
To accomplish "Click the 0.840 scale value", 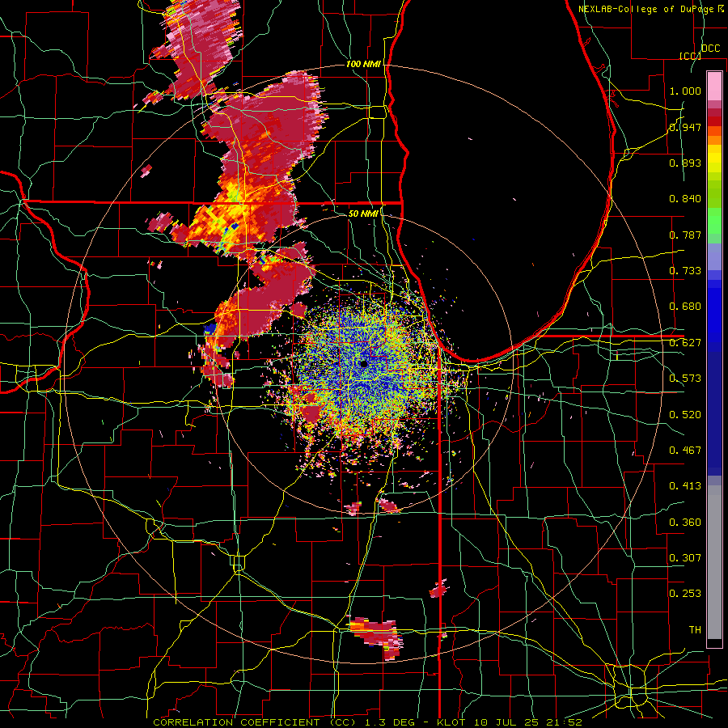I will (x=685, y=199).
